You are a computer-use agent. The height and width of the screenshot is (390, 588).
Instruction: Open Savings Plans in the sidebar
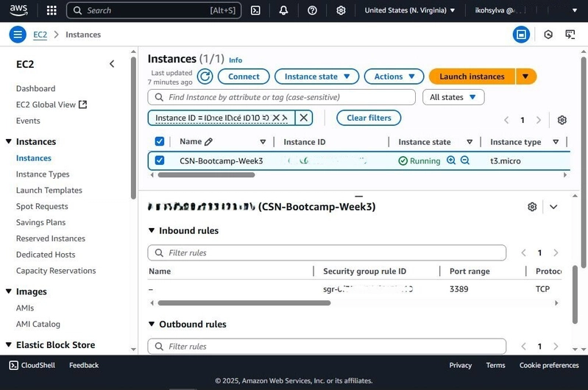41,222
